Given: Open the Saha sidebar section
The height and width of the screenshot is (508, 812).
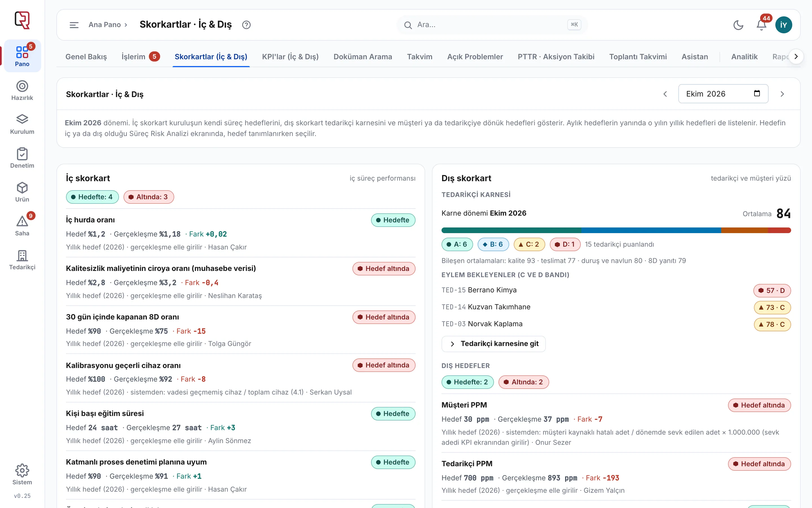Looking at the screenshot, I should click(x=22, y=226).
